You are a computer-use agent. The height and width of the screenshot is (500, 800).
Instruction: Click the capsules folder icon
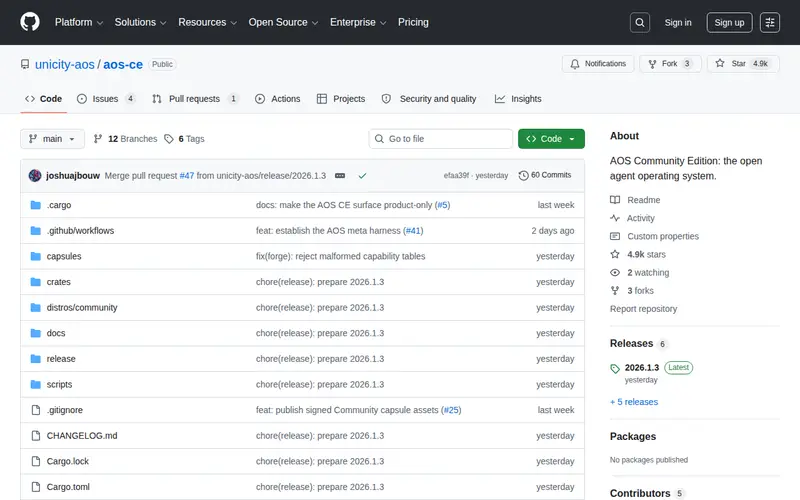pyautogui.click(x=35, y=256)
